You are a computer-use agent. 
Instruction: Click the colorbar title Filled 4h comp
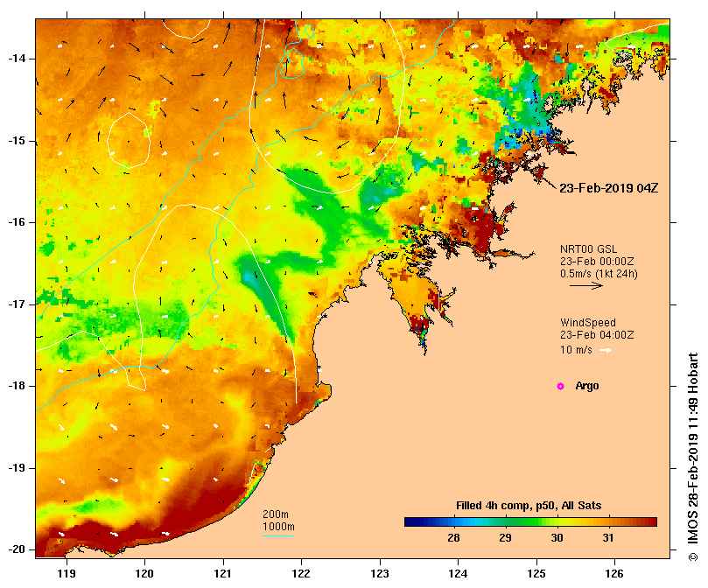coord(529,506)
